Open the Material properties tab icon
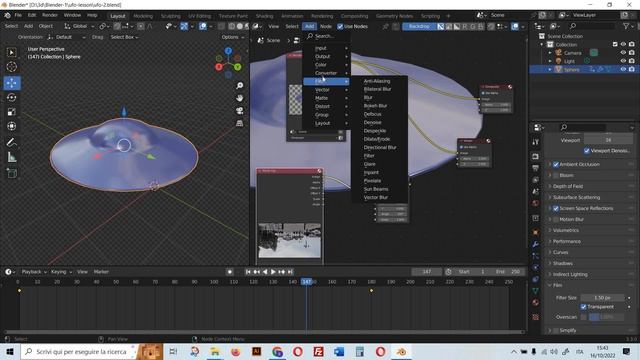640x360 pixels. [536, 302]
